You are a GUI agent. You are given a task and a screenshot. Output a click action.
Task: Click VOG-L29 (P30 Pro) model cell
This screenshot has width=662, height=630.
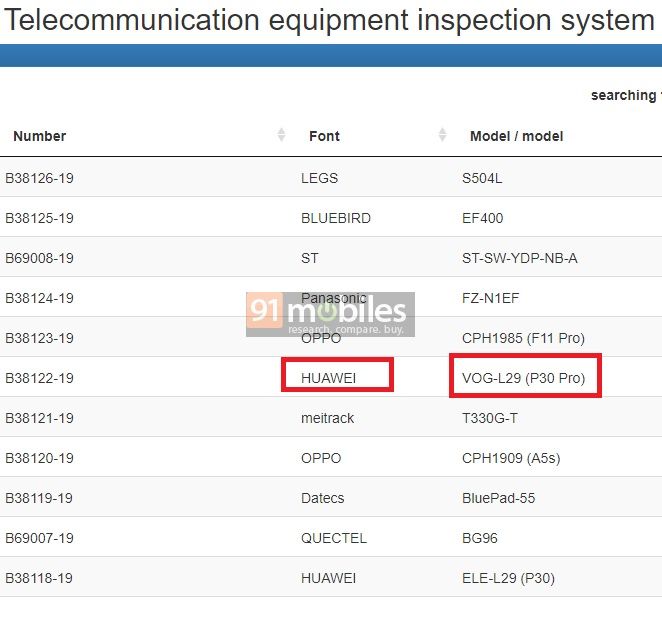(x=524, y=378)
